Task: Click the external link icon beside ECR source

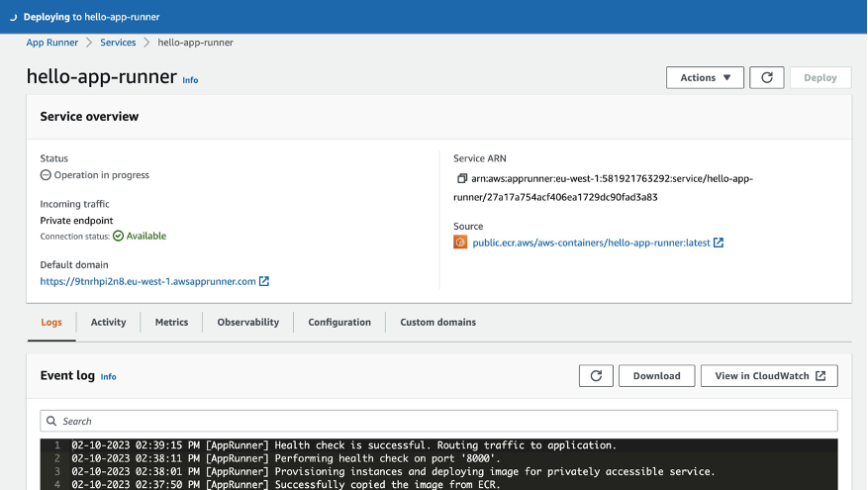Action: point(719,243)
